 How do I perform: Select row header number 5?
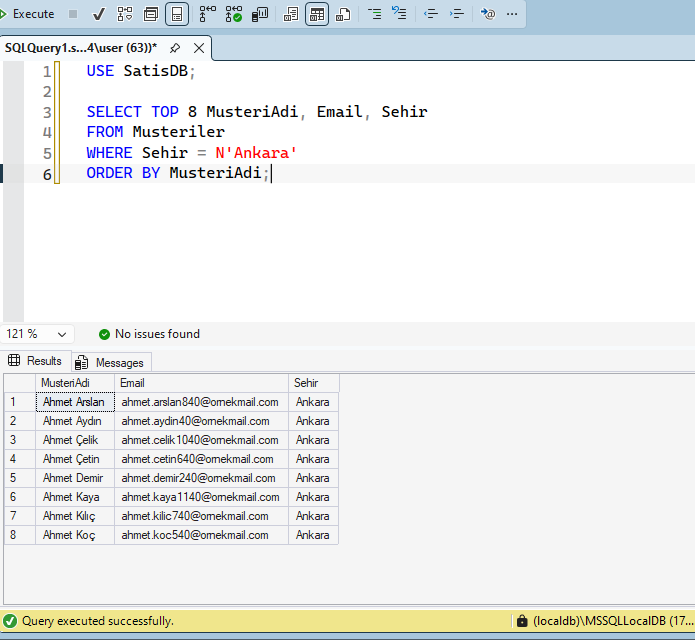pos(20,478)
